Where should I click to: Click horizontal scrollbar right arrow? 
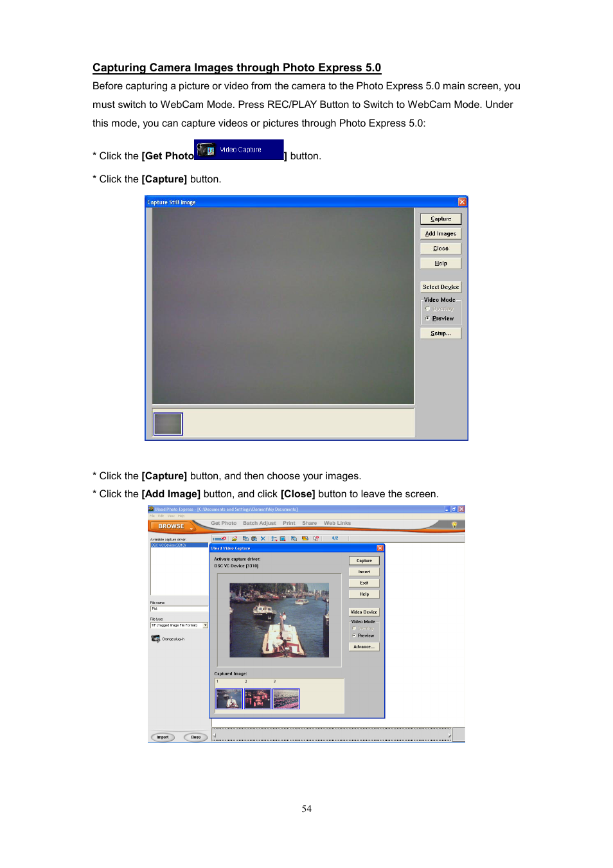click(x=450, y=734)
